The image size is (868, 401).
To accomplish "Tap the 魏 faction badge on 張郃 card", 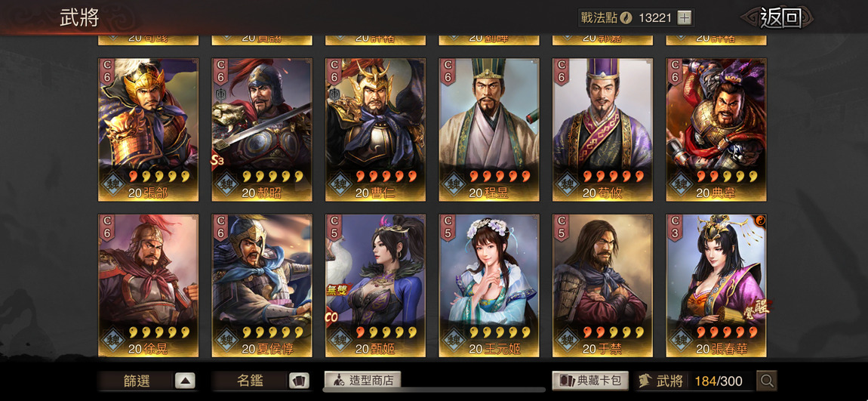I will pos(113,184).
